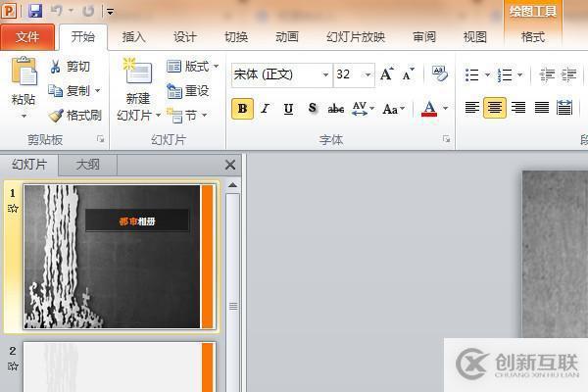Toggle strikethrough abc formatting
Screen dimensions: 588x392
click(335, 109)
